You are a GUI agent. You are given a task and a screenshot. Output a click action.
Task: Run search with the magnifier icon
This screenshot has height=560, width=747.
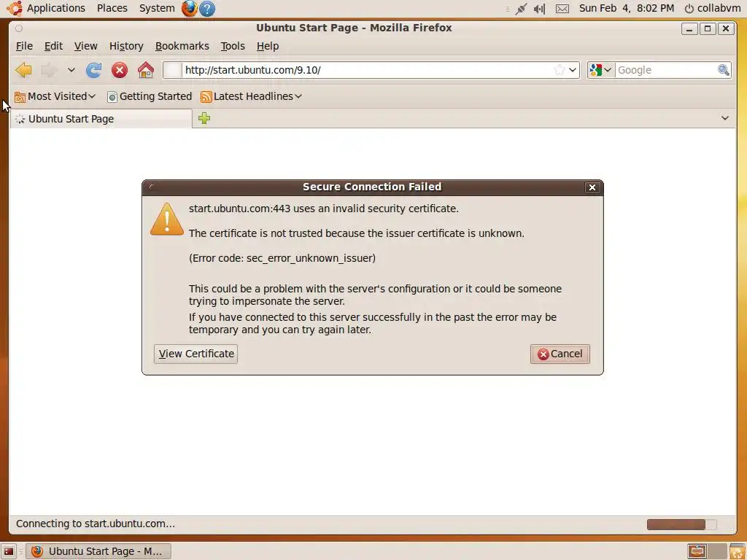pyautogui.click(x=723, y=70)
